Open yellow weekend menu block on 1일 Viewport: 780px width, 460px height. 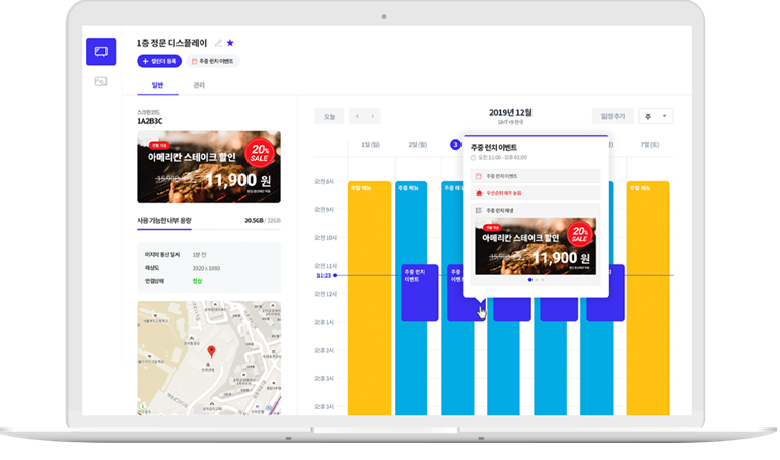[369, 298]
